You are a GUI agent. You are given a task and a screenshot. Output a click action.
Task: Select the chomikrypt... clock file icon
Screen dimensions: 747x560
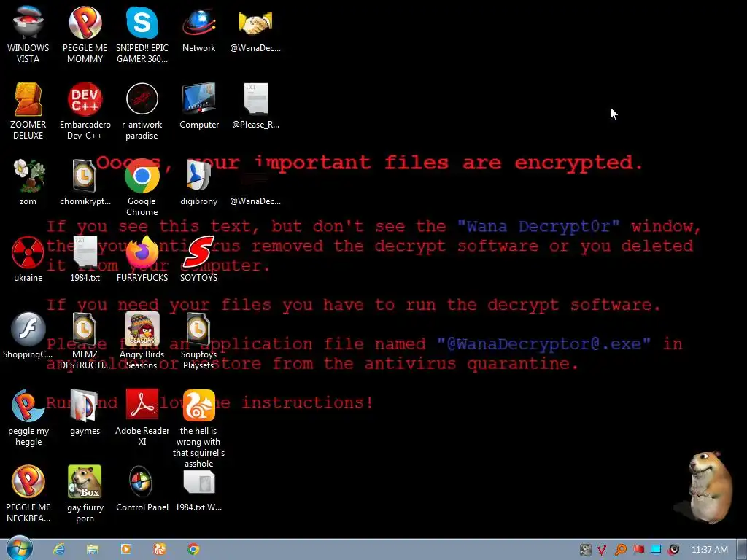(x=85, y=182)
